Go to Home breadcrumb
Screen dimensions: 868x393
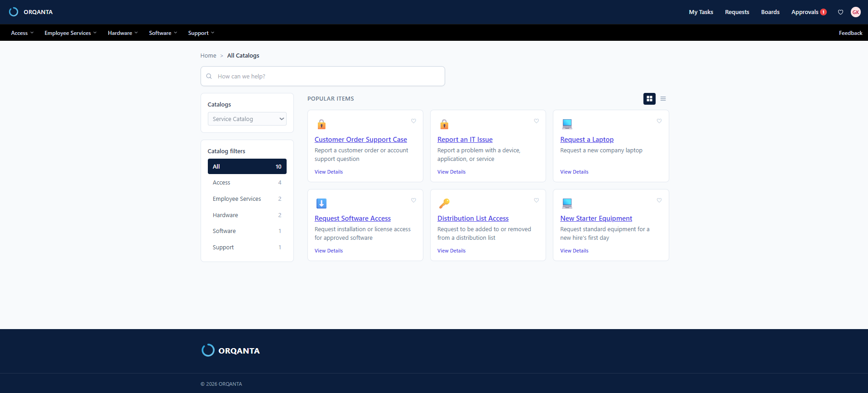208,56
